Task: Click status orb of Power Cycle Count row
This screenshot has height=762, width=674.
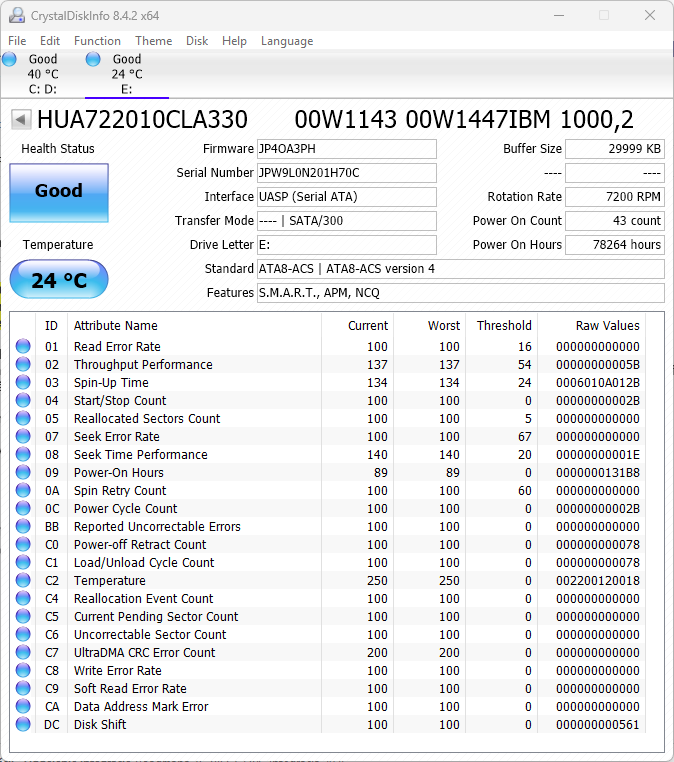Action: pos(23,508)
